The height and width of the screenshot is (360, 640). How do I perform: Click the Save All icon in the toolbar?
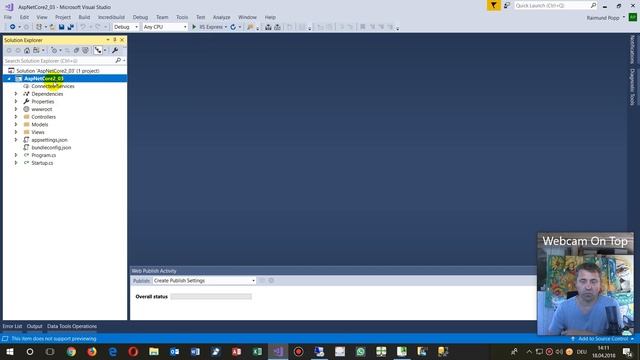[x=71, y=27]
